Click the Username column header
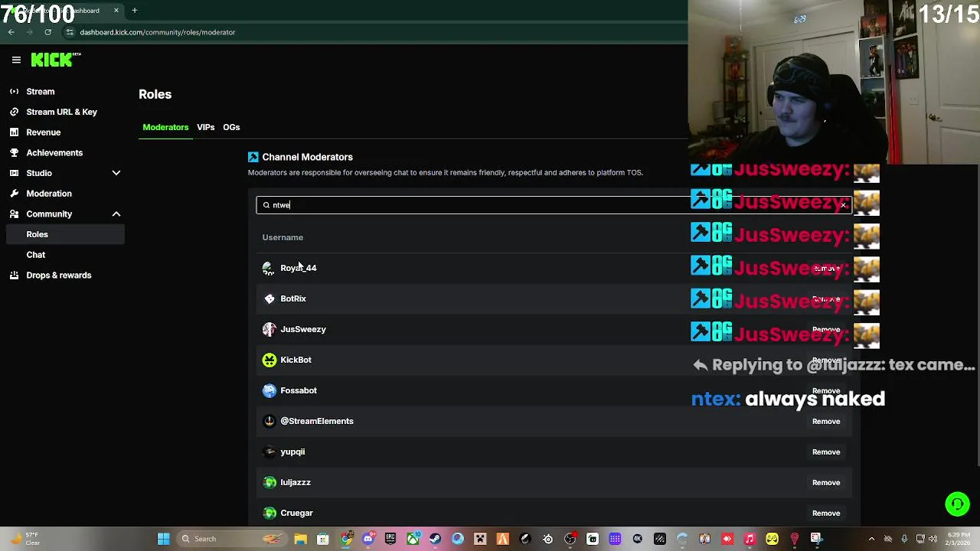Screen dimensions: 980x551 pos(283,237)
